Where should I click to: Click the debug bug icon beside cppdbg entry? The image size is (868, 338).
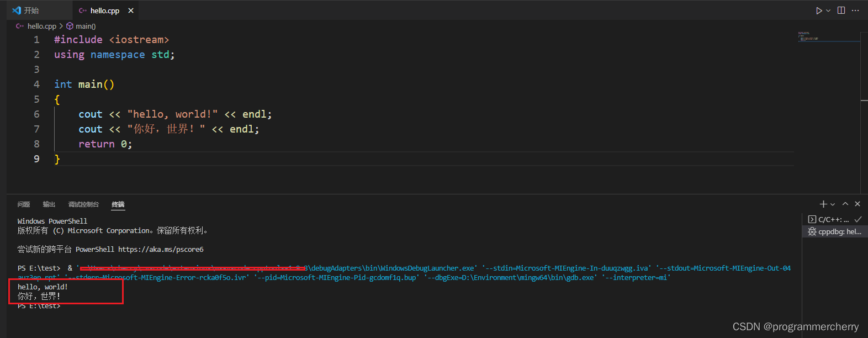tap(812, 231)
